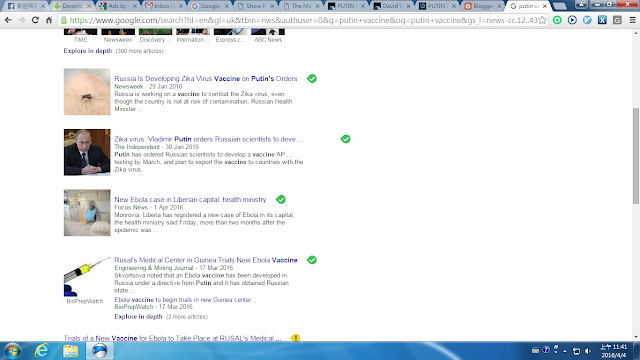Viewport: 640px width, 360px height.
Task: Reload the current page
Action: point(35,20)
